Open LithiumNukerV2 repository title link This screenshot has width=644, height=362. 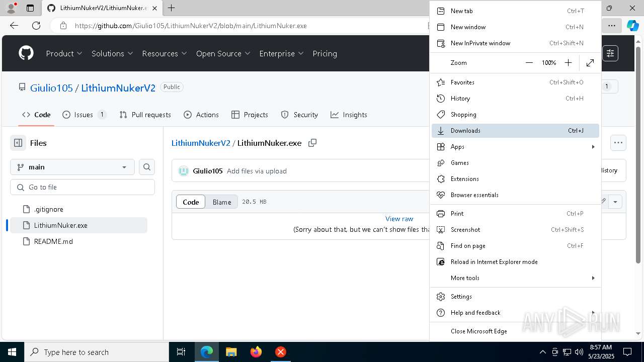[118, 87]
